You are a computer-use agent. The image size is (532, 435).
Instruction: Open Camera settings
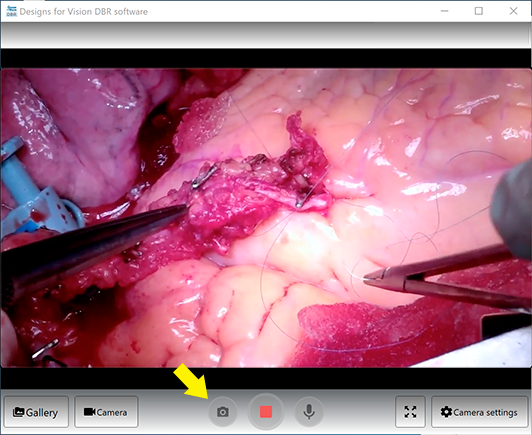coord(479,412)
